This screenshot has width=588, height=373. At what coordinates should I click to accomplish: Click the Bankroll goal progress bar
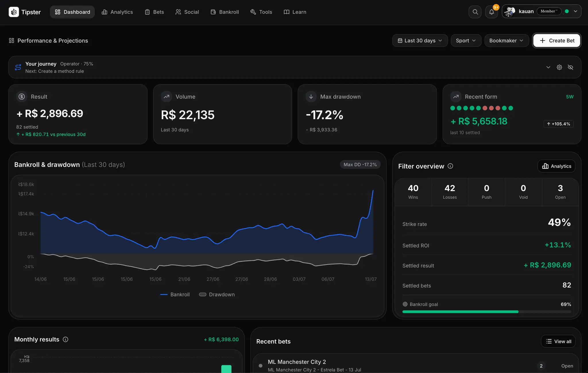click(x=487, y=312)
